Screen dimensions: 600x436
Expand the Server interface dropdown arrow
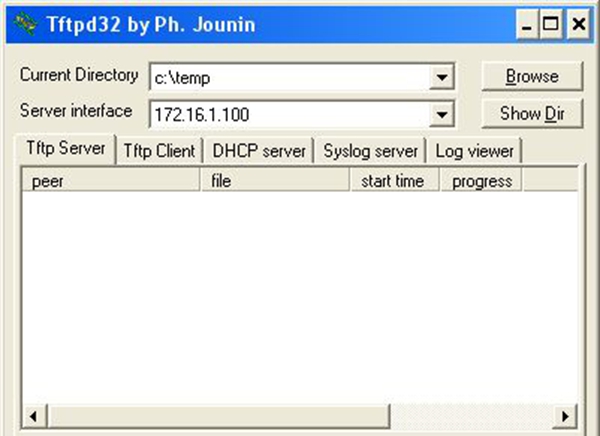[442, 114]
